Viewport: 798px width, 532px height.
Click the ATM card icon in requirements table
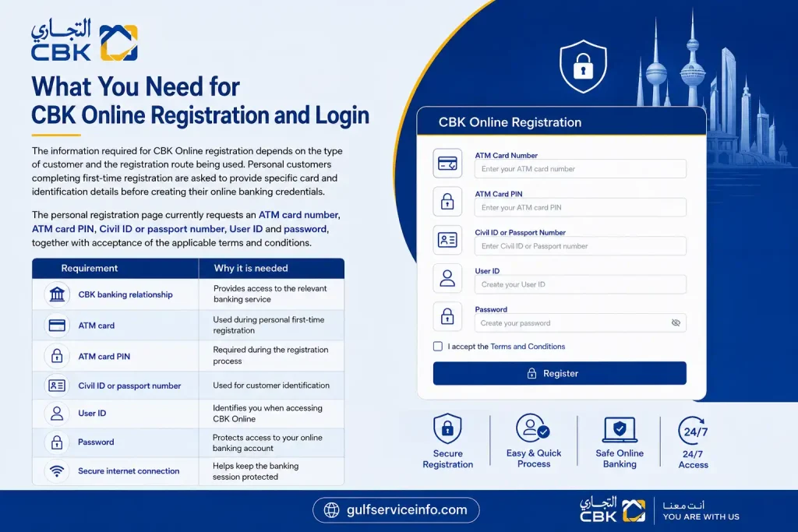(x=57, y=326)
